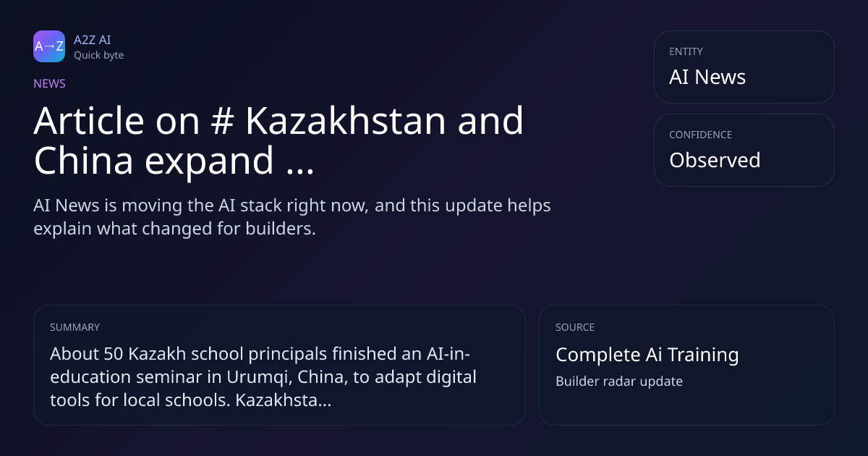This screenshot has height=456, width=868.
Task: Click the SUMMARY small label
Action: pos(75,327)
